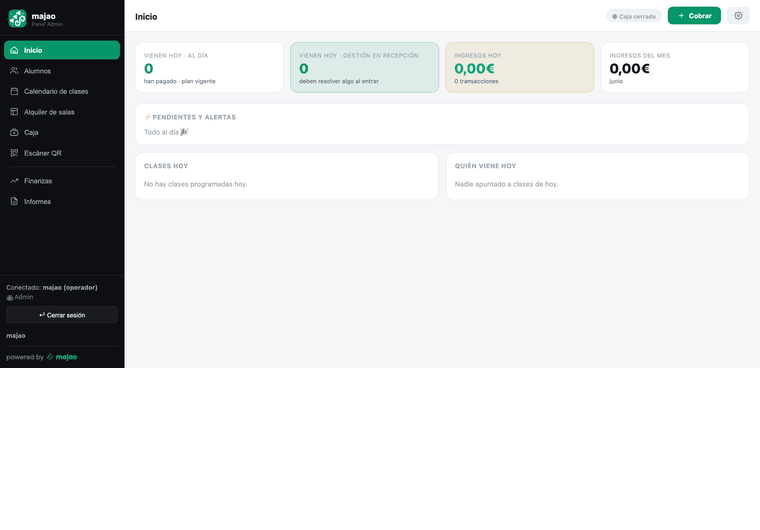The height and width of the screenshot is (530, 760).
Task: Click the majao logo icon
Action: coord(17,18)
